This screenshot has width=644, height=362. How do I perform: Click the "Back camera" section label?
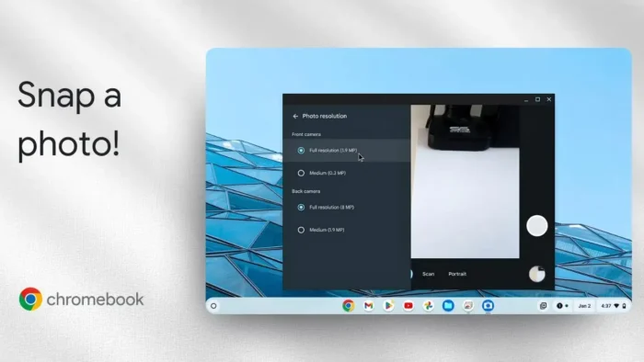[306, 191]
